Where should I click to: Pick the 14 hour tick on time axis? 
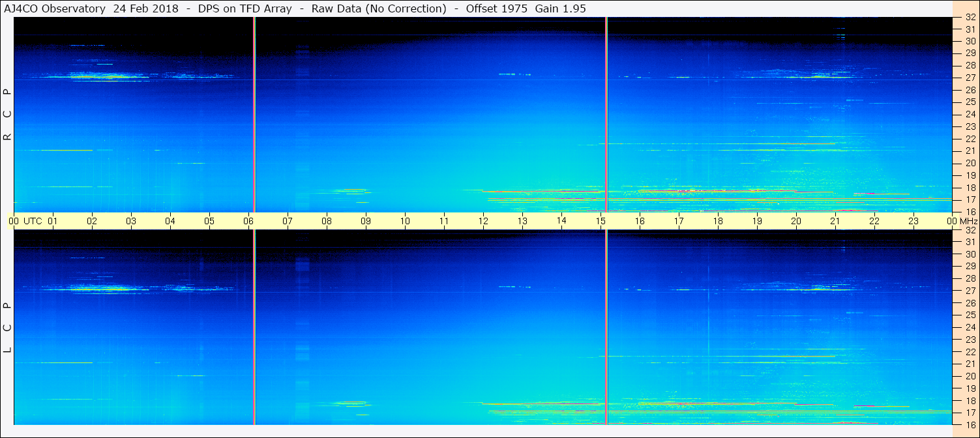point(561,221)
